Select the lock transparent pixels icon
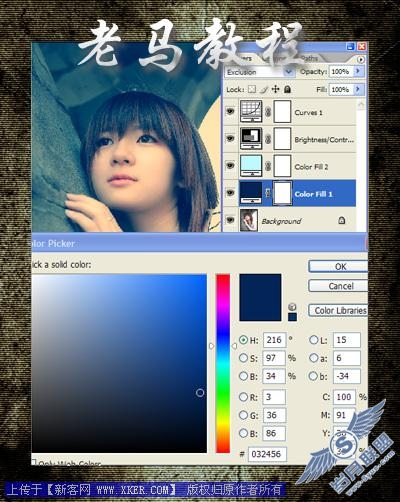This screenshot has height=502, width=400. point(252,89)
